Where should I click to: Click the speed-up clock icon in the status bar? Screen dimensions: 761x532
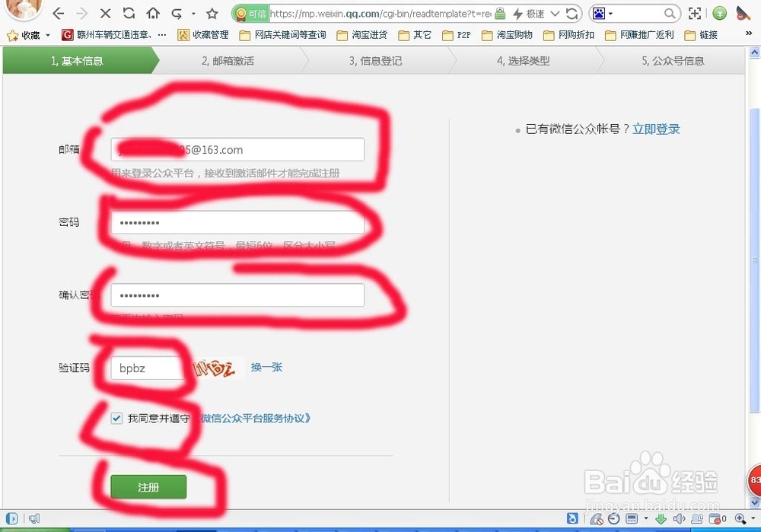tap(613, 518)
